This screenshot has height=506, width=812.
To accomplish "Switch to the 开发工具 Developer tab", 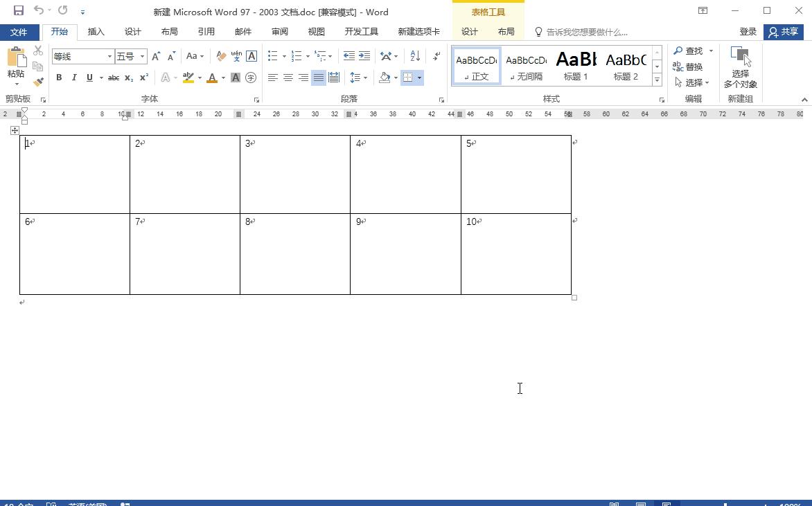I will click(362, 32).
